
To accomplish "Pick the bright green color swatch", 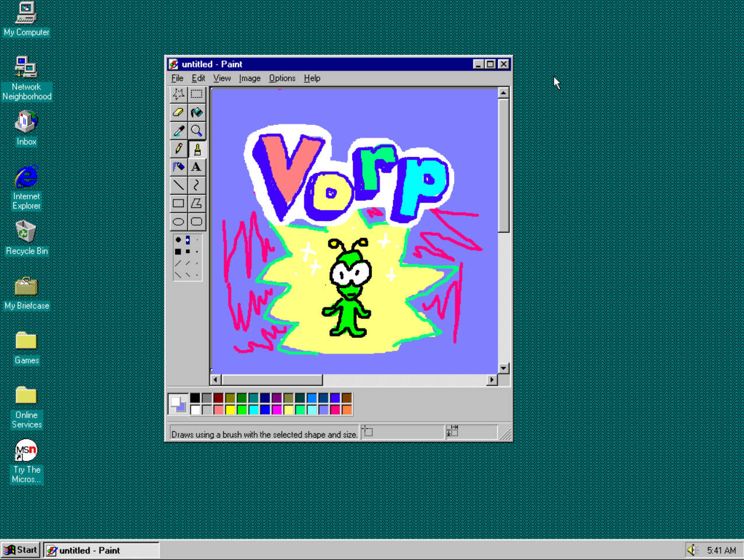I will 242,409.
